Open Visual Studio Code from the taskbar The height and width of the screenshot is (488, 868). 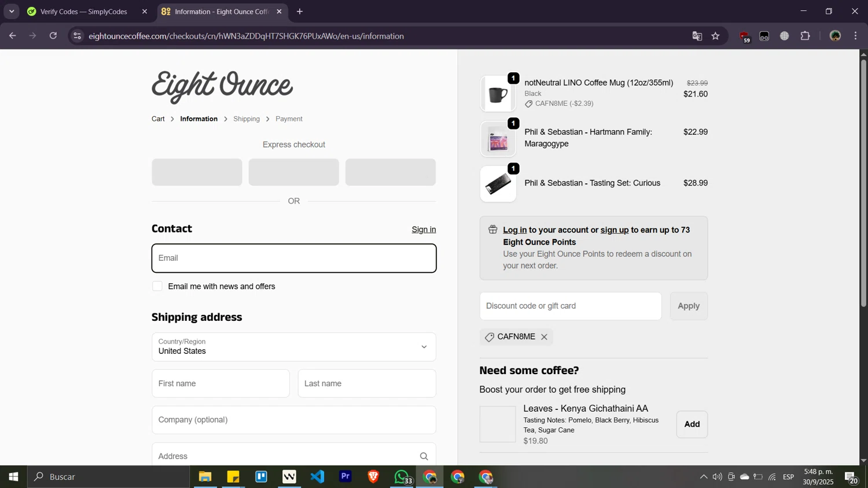tap(317, 476)
